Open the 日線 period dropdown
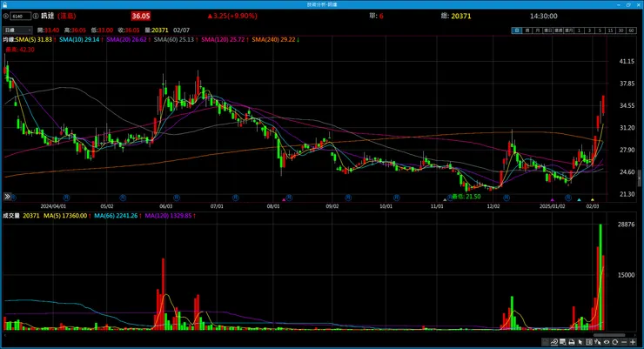644x349 pixels. coord(17,30)
